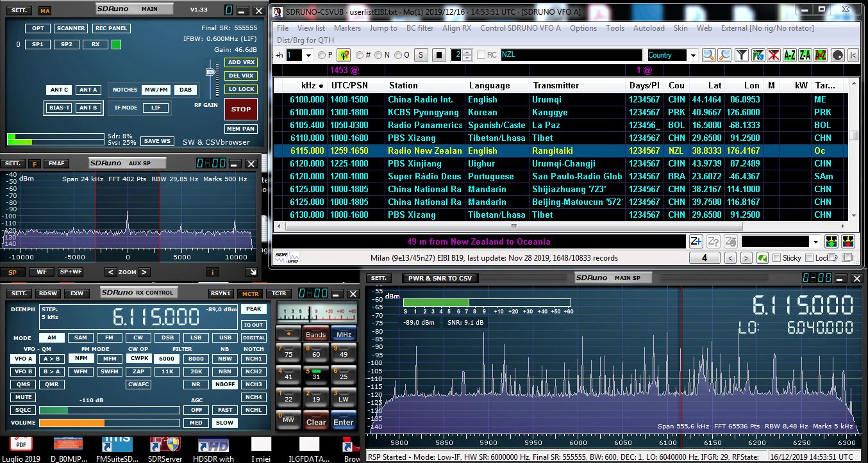Click the next page arrow next to 4

click(746, 258)
